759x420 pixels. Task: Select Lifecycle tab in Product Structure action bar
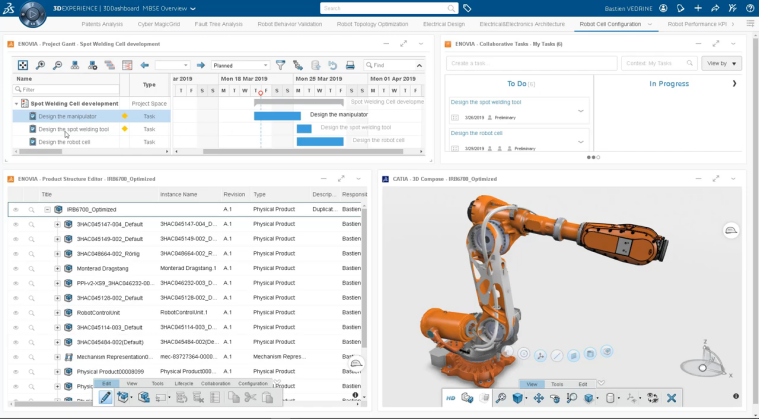point(183,383)
